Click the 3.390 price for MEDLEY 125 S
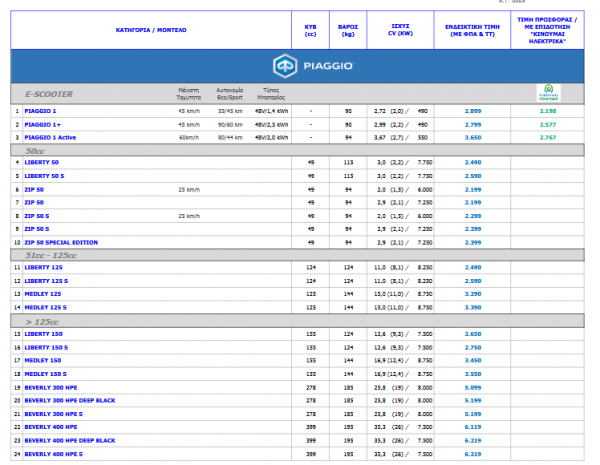Screen dimensions: 600x465 point(473,308)
